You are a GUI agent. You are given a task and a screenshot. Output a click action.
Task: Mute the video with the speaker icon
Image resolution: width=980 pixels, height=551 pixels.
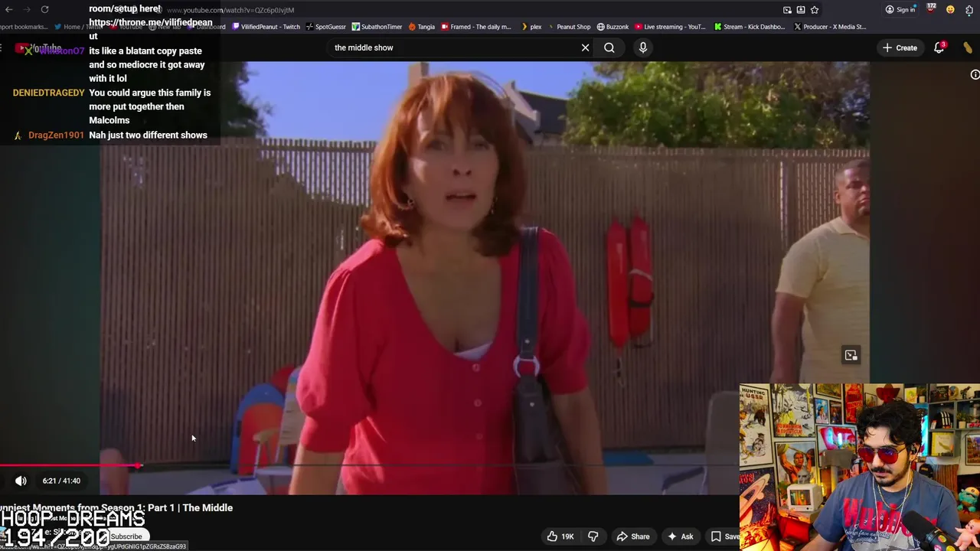coord(21,481)
